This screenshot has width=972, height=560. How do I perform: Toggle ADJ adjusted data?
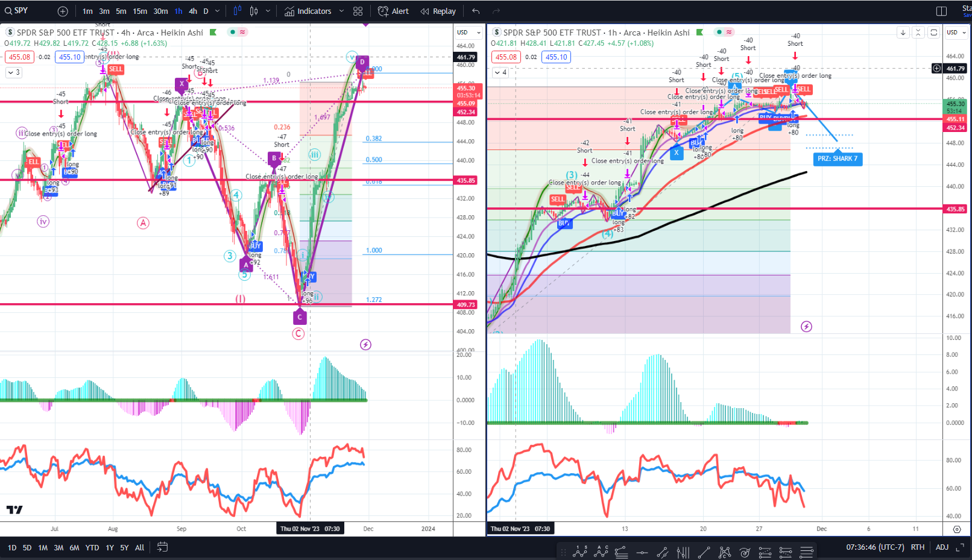click(942, 547)
